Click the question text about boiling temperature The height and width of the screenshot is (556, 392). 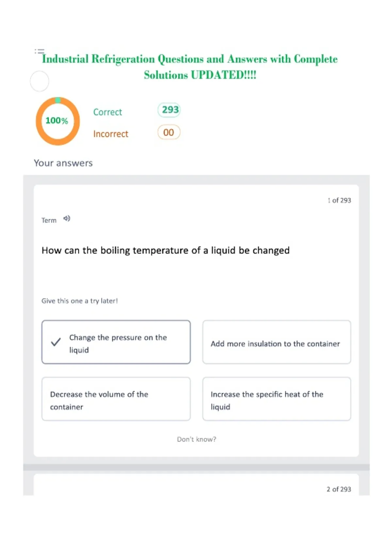(x=166, y=251)
